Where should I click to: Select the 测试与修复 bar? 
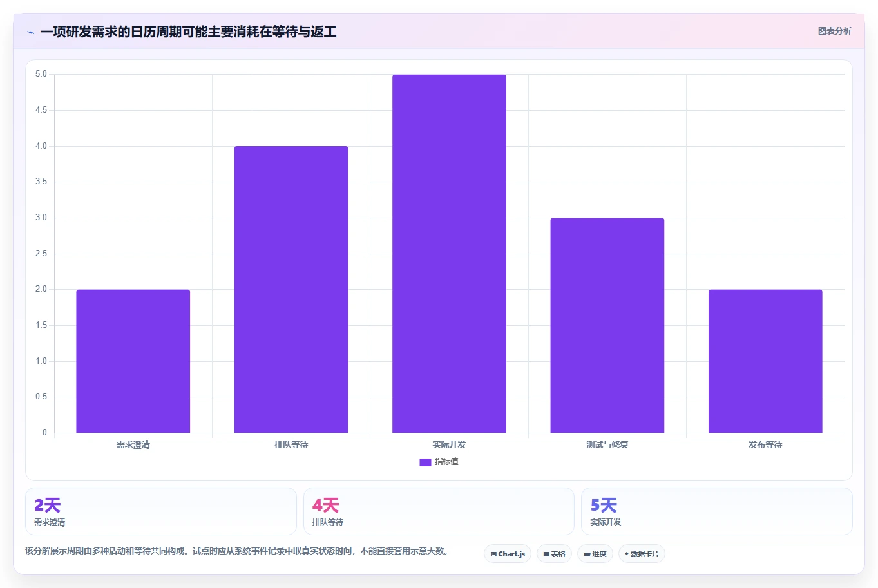tap(607, 325)
